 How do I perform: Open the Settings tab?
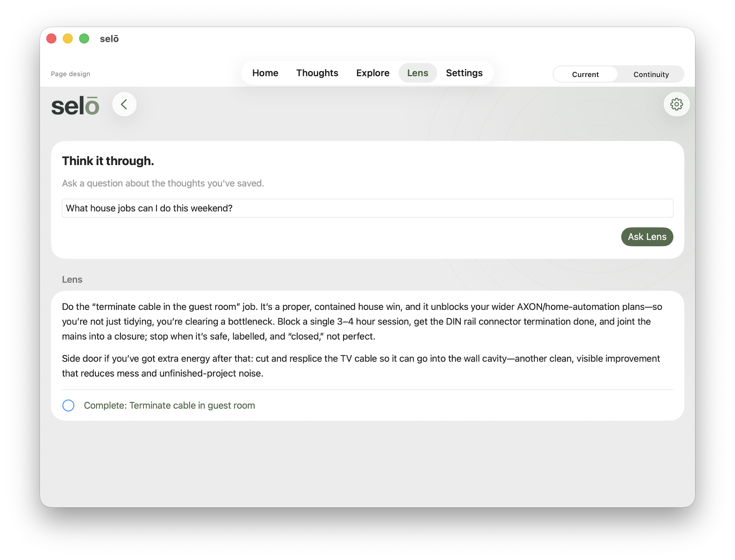[x=464, y=73]
